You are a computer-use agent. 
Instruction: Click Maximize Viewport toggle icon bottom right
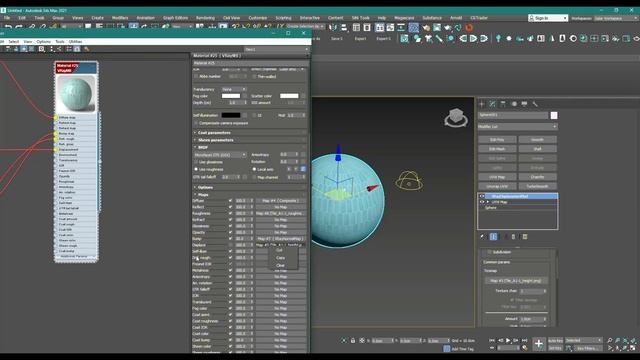633,348
